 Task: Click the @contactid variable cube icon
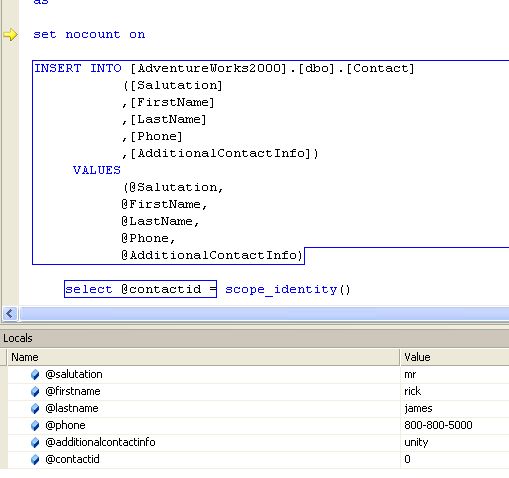[35, 460]
